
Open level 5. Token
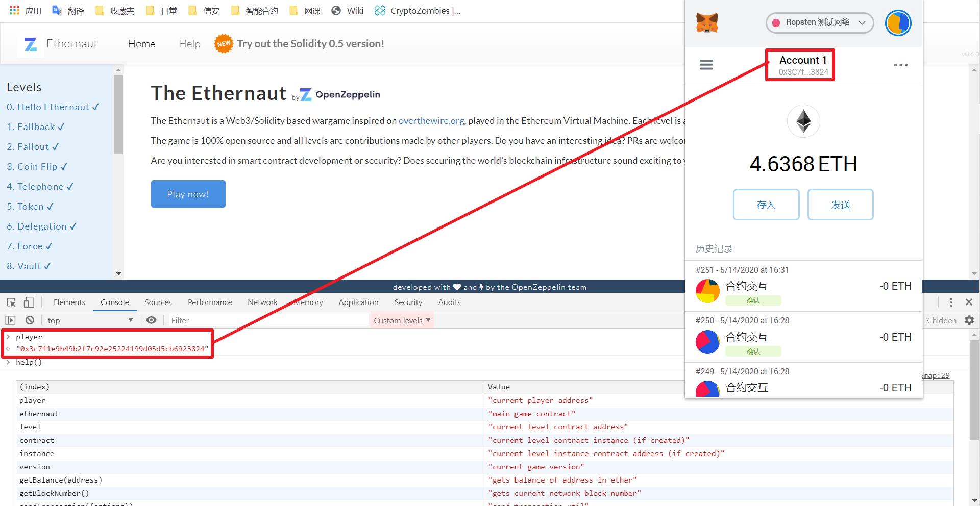coord(30,207)
